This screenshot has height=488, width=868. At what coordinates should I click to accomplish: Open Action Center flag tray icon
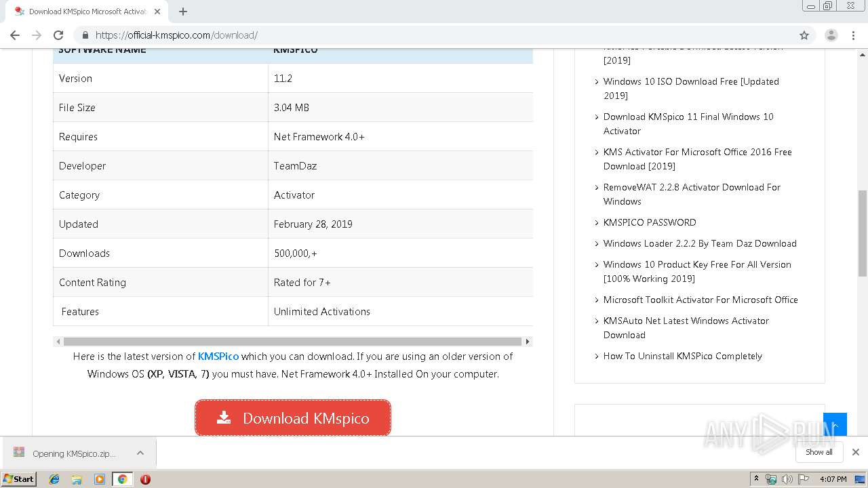[804, 479]
